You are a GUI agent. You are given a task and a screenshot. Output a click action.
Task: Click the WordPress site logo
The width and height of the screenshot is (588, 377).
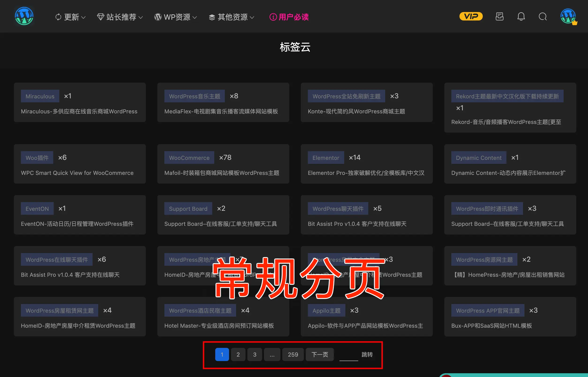(x=24, y=16)
